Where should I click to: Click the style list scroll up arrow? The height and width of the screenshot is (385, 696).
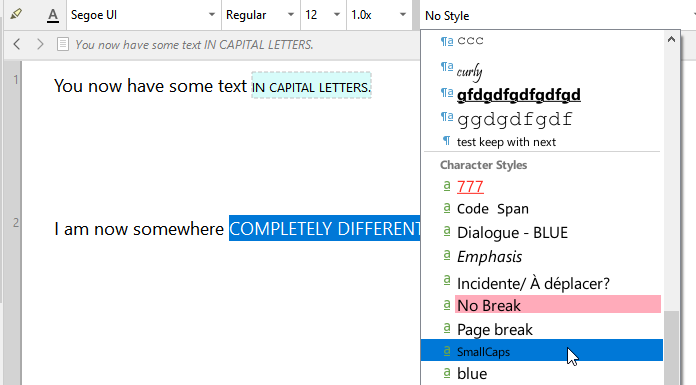click(671, 40)
